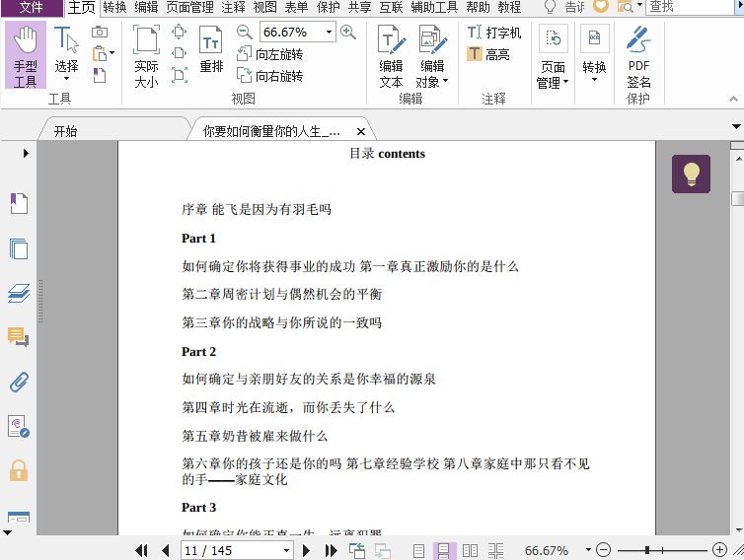Open the Security lock panel
Image resolution: width=744 pixels, height=560 pixels.
[19, 471]
